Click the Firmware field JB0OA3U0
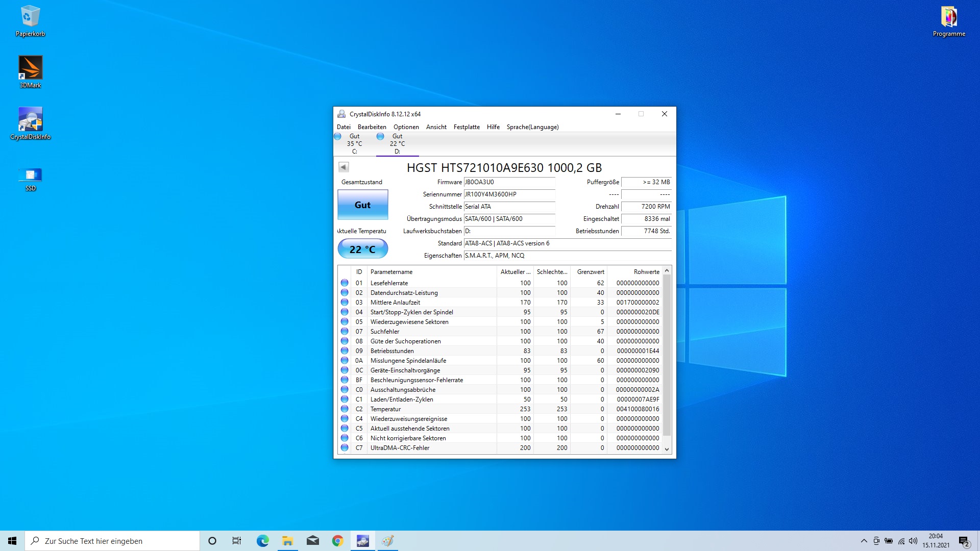This screenshot has height=551, width=980. coord(509,182)
